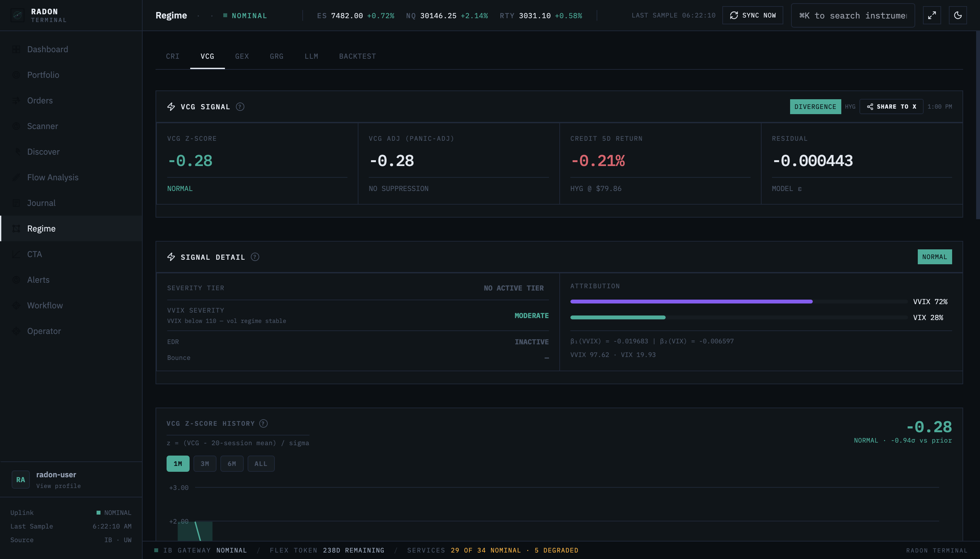Screen dimensions: 980x559
Task: Click the Operator sidebar icon
Action: [x=16, y=331]
